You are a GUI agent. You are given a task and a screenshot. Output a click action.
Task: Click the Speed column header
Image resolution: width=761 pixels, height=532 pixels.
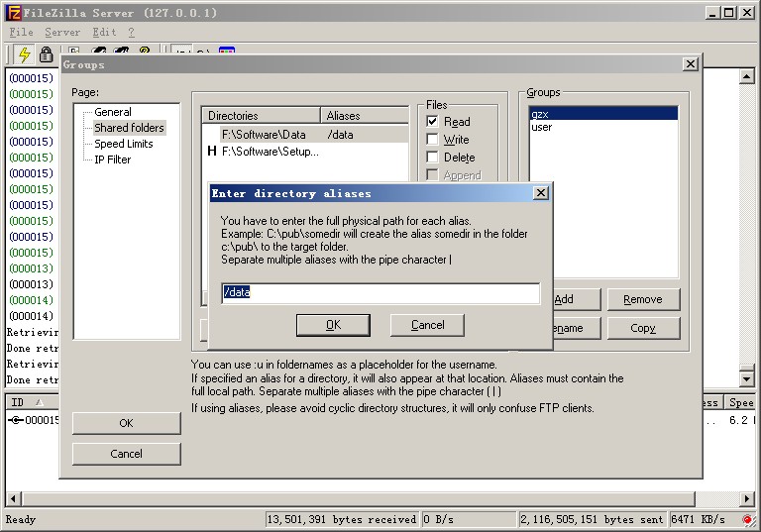tap(740, 402)
